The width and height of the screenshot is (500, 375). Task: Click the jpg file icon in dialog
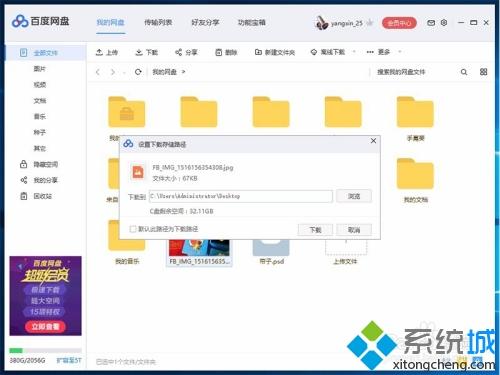pos(138,172)
